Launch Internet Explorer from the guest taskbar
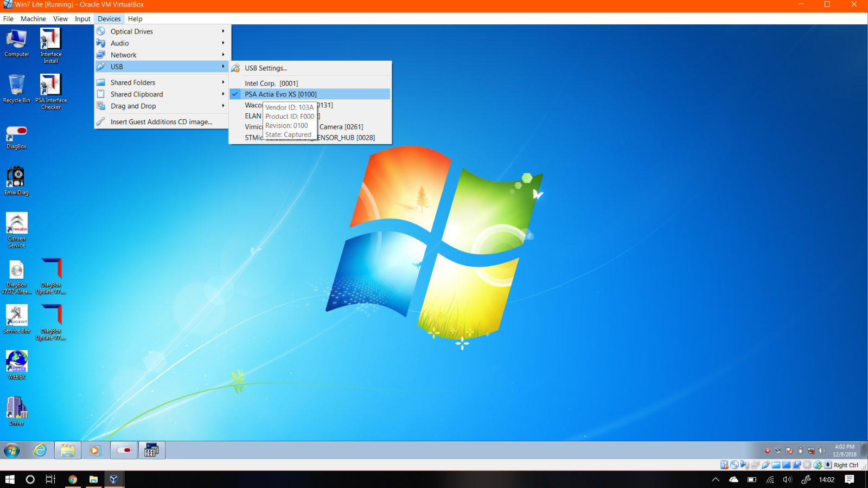868x488 pixels. coord(40,450)
